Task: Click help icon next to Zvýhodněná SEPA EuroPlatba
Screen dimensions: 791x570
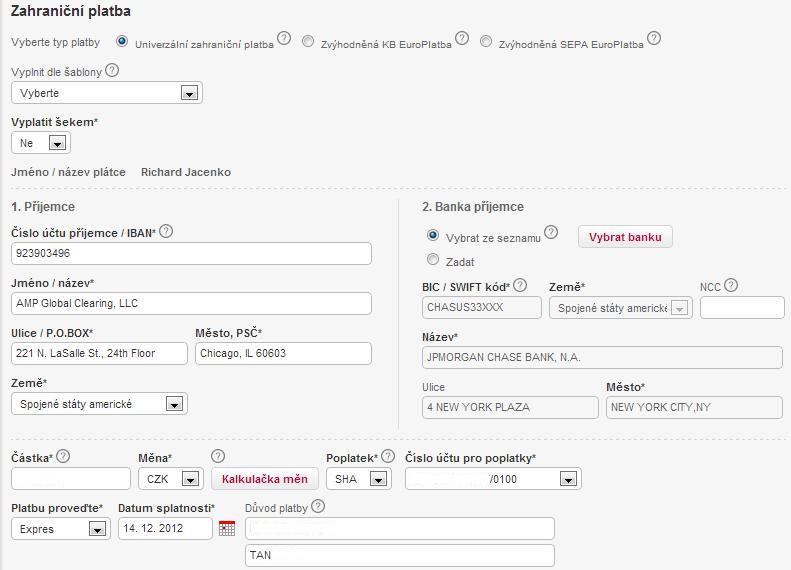Action: coord(654,39)
